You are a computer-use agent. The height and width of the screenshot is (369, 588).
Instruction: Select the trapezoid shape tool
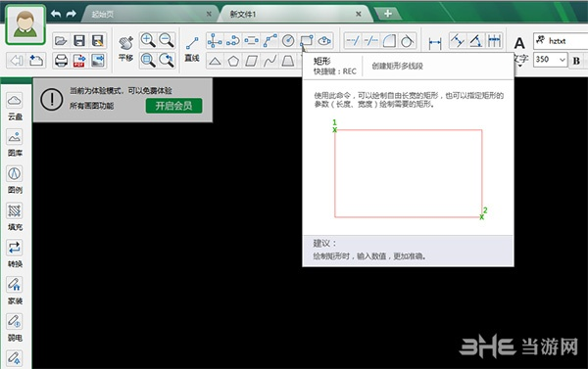click(x=288, y=61)
